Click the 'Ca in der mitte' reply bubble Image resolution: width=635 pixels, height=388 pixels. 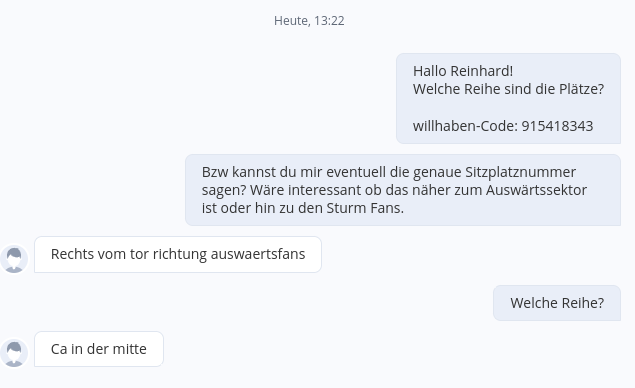[x=99, y=349]
